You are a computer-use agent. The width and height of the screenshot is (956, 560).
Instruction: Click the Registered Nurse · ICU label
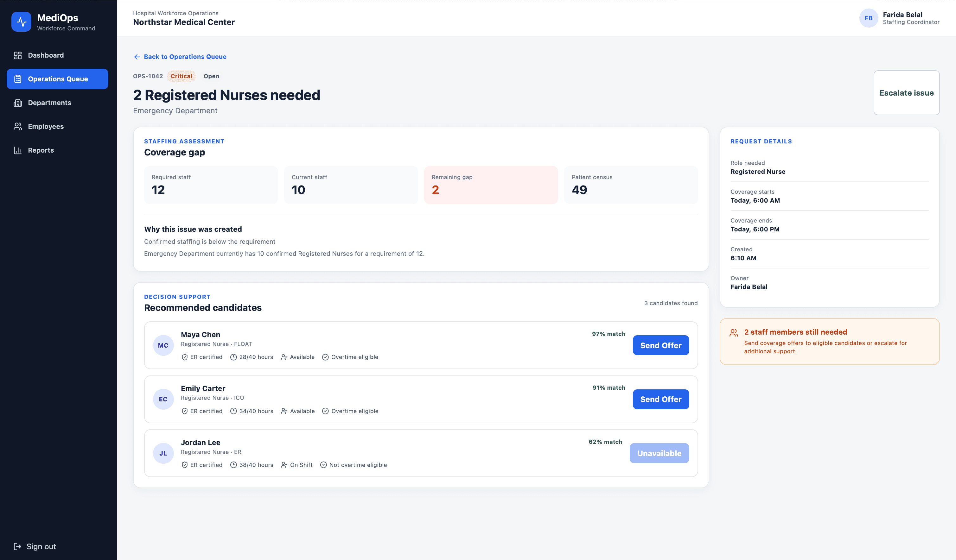[x=213, y=398]
